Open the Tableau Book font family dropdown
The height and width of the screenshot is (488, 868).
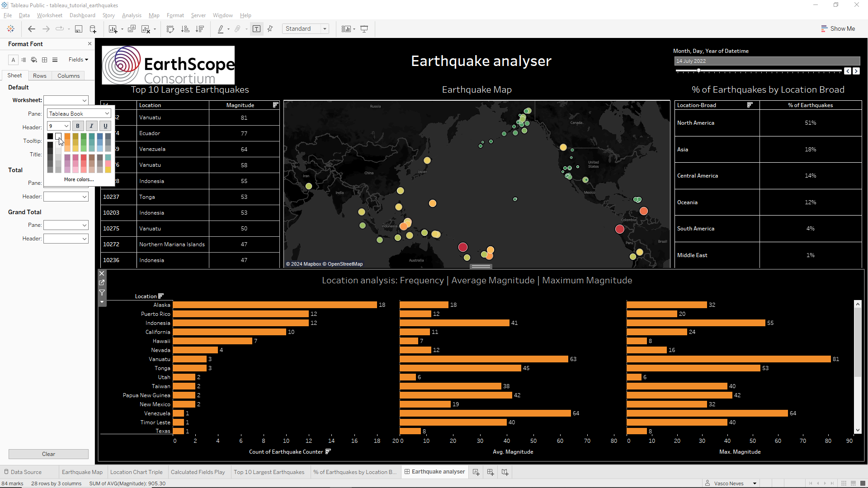79,113
